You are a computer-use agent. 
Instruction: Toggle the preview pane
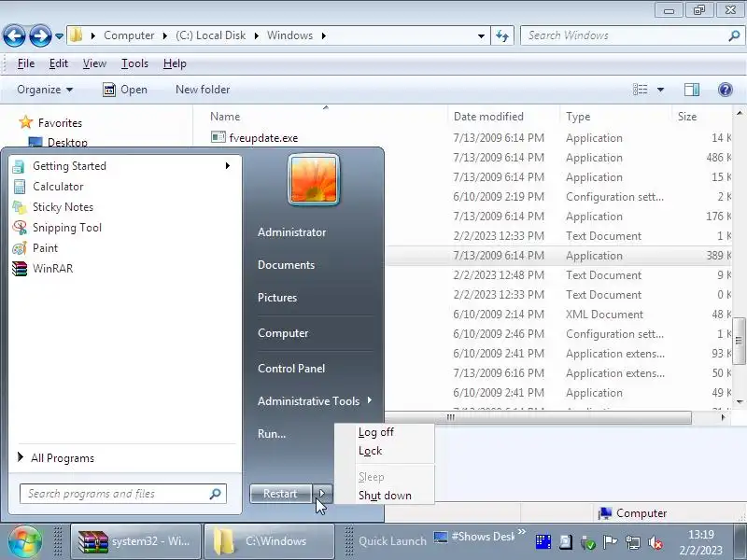(x=692, y=90)
